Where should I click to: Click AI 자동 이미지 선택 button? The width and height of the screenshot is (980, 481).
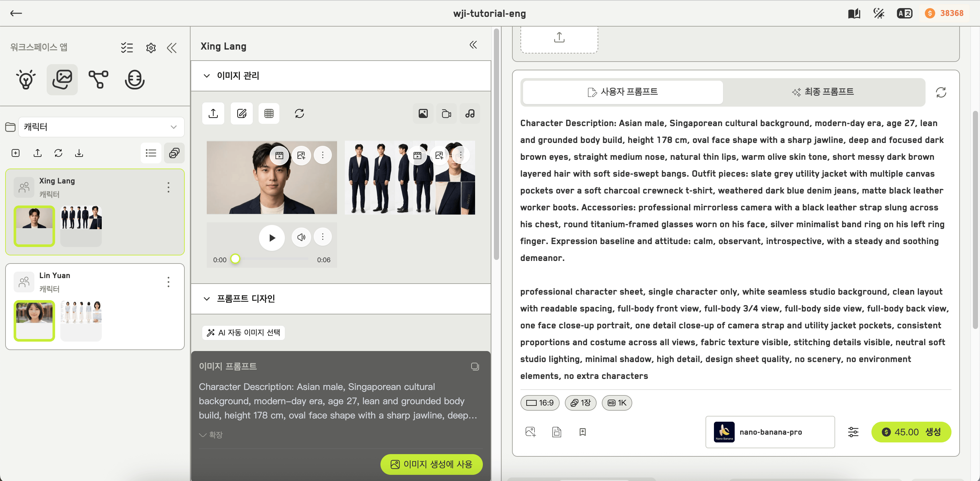[x=243, y=333]
